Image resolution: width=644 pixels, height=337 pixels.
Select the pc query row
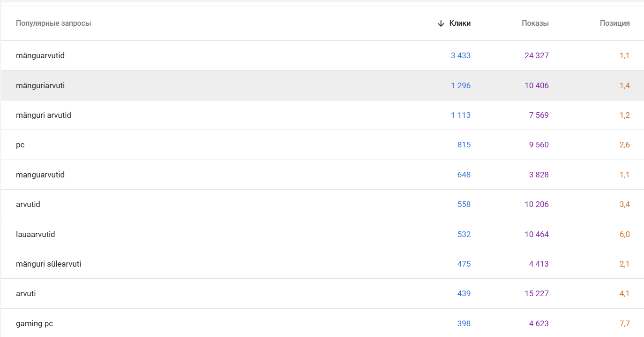(20, 145)
